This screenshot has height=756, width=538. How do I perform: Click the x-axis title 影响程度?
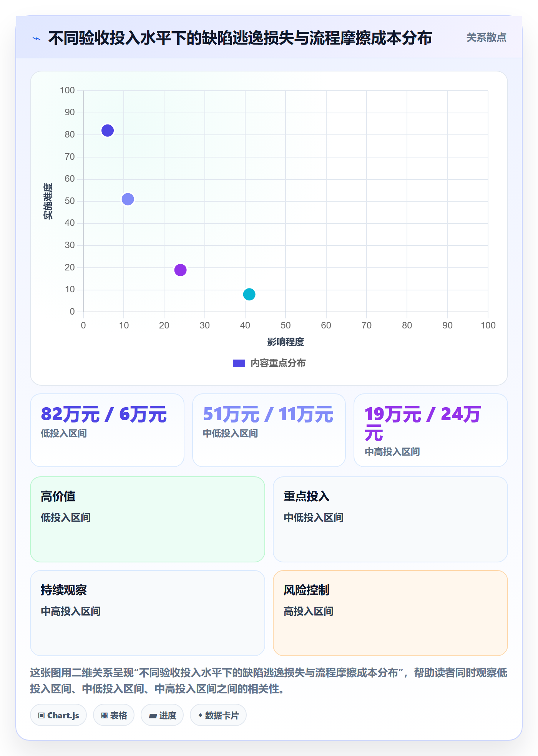[x=286, y=342]
